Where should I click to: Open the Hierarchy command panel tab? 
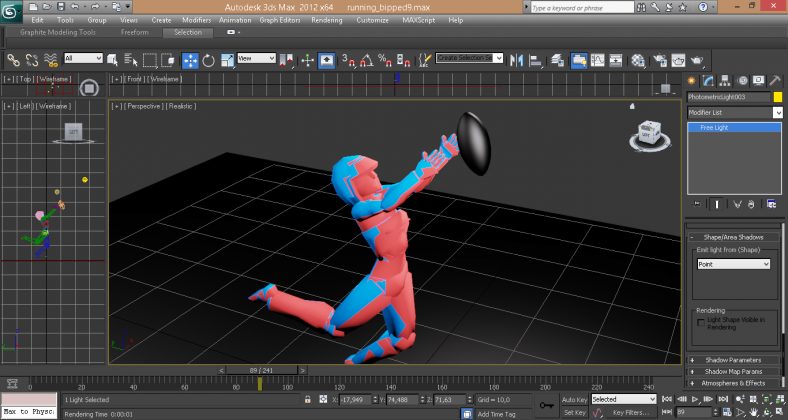click(x=725, y=80)
